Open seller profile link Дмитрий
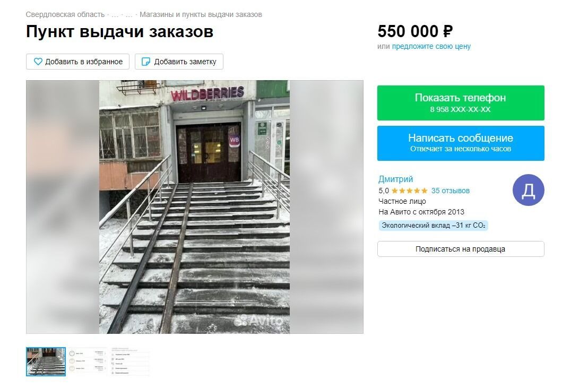The height and width of the screenshot is (388, 588). [x=395, y=179]
